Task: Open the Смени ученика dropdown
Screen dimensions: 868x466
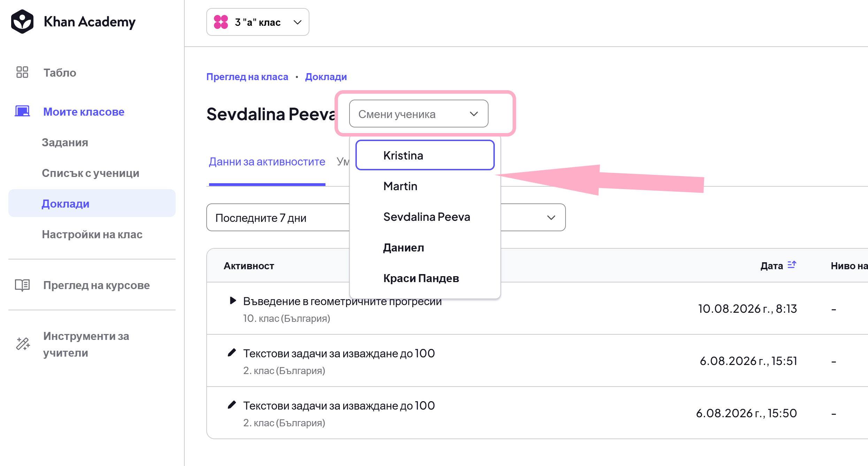Action: [x=418, y=114]
